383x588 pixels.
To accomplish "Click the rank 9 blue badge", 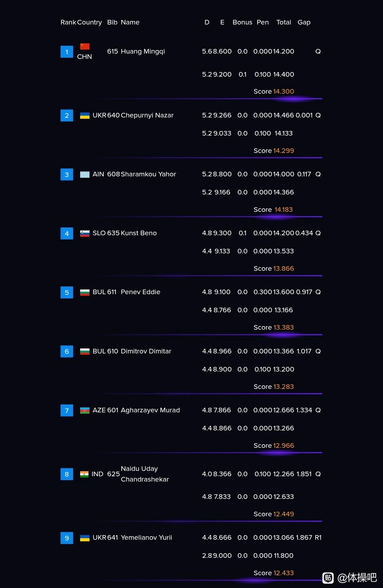I will pos(67,538).
